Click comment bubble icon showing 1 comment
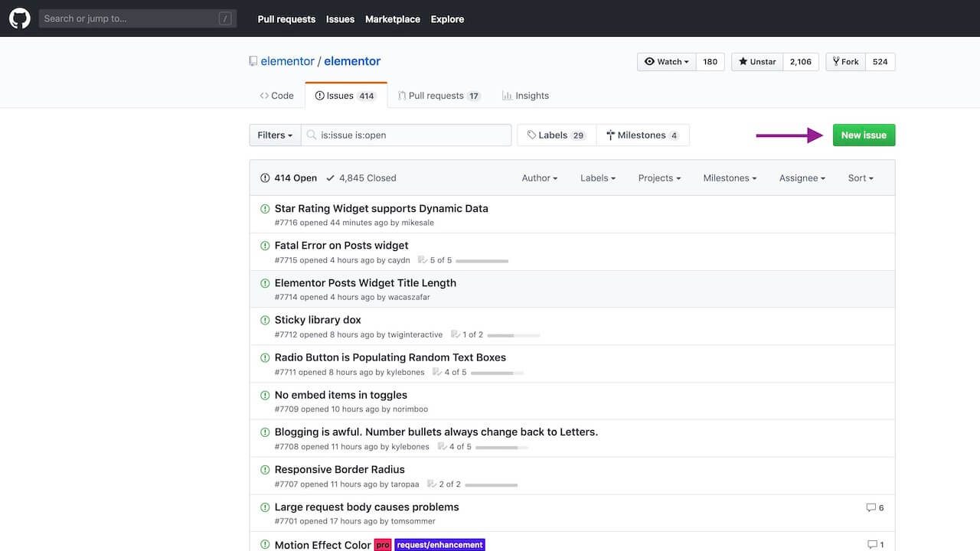The image size is (980, 551). (x=871, y=545)
